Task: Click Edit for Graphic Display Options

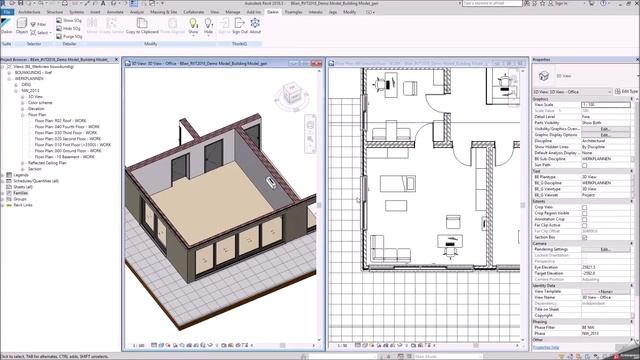Action: click(605, 135)
